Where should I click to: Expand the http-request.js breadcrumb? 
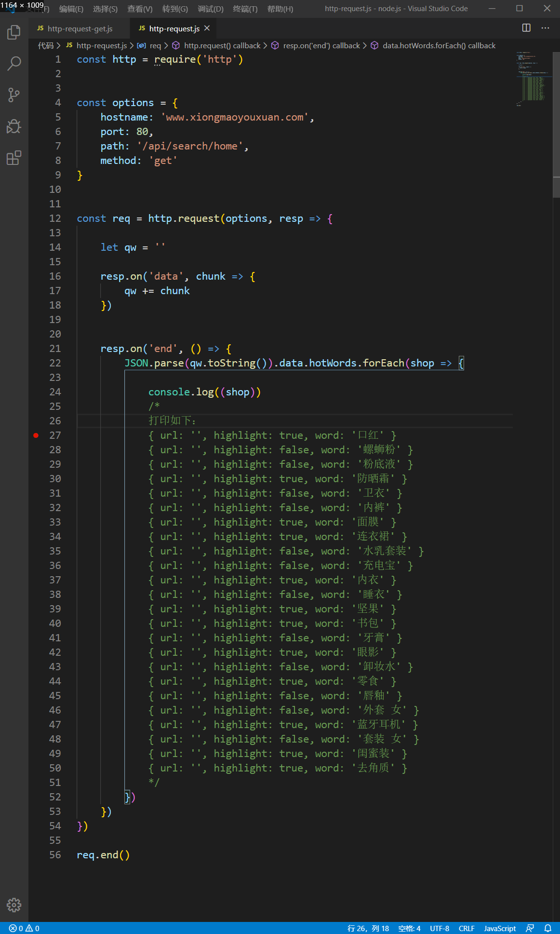96,45
